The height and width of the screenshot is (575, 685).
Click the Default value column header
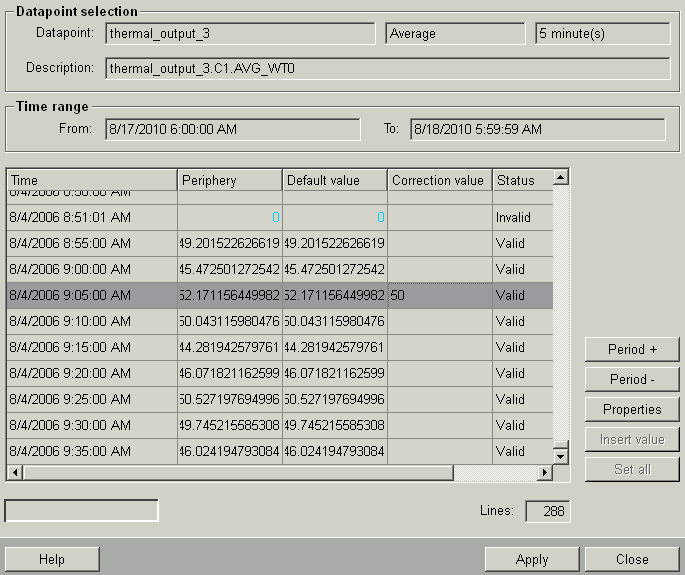(x=335, y=181)
